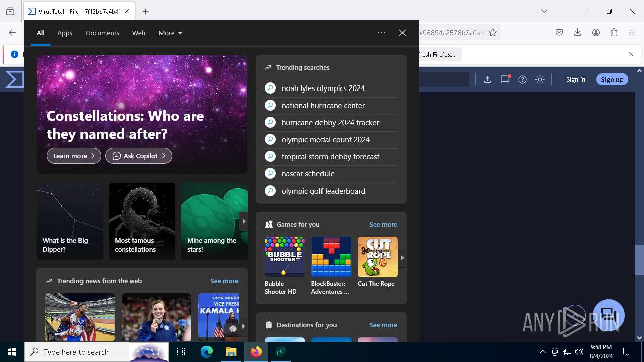Viewport: 644px width, 362px height.
Task: Click the taskbar search input box
Action: point(97,352)
